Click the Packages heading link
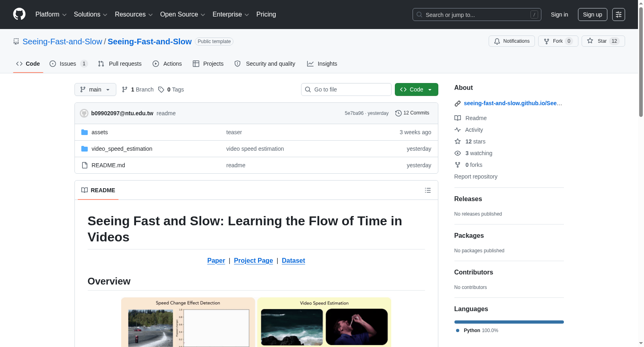 click(x=469, y=236)
